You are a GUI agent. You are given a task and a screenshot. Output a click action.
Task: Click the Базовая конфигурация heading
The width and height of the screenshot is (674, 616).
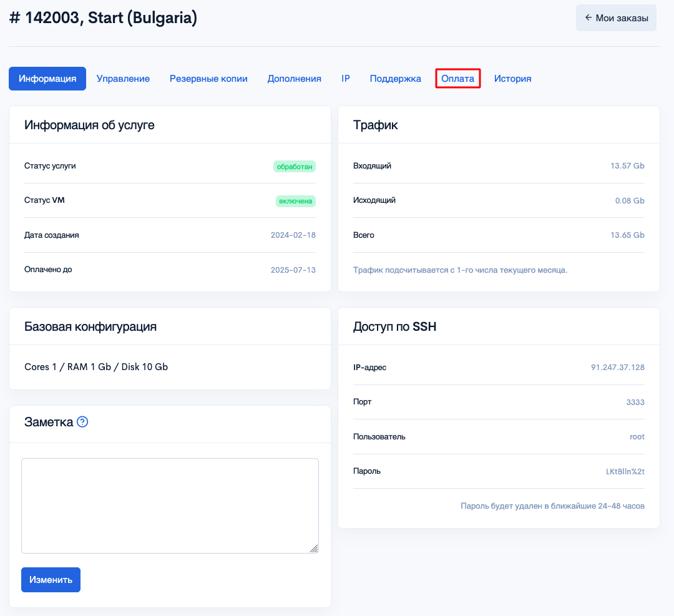click(x=90, y=326)
